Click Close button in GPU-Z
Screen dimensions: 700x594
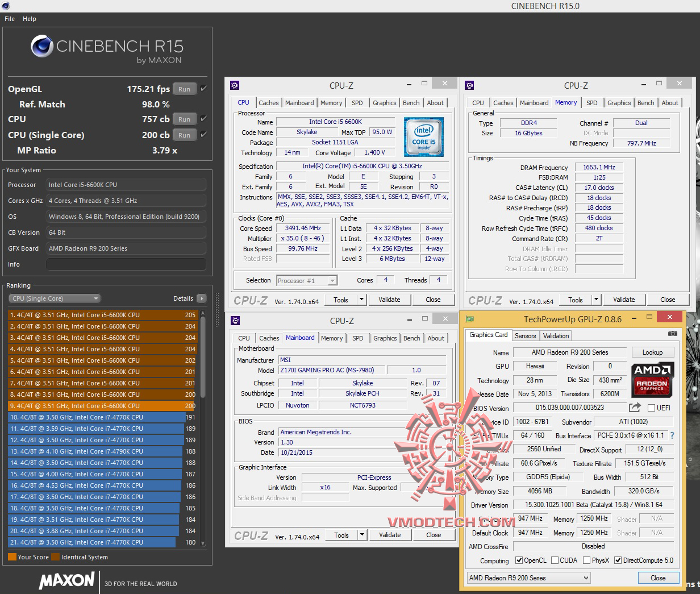(x=658, y=578)
